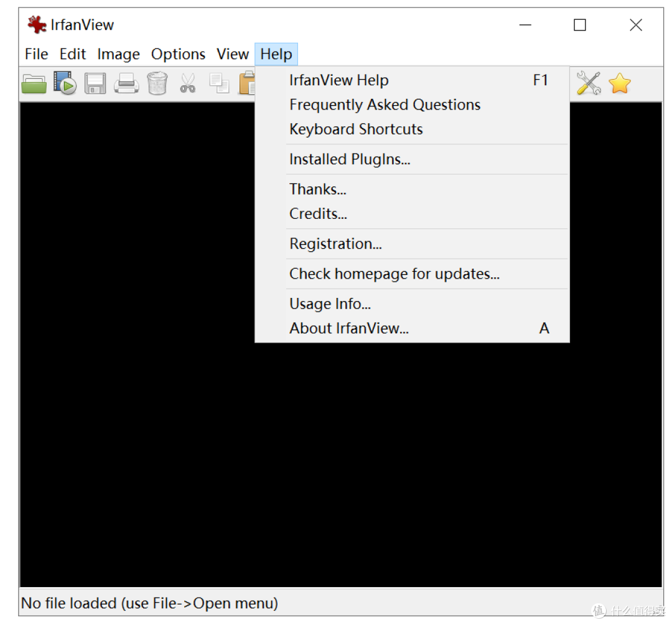The height and width of the screenshot is (625, 672).
Task: Click the Copy toolbar icon
Action: 219,83
